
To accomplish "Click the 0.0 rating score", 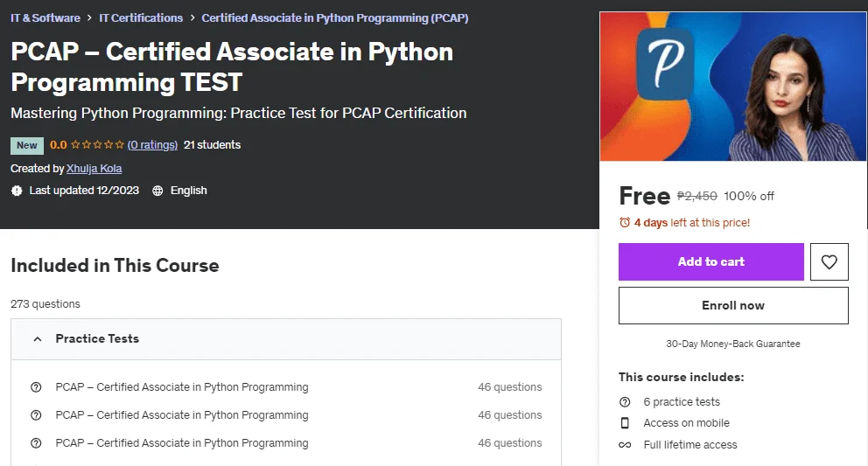I will pos(58,145).
